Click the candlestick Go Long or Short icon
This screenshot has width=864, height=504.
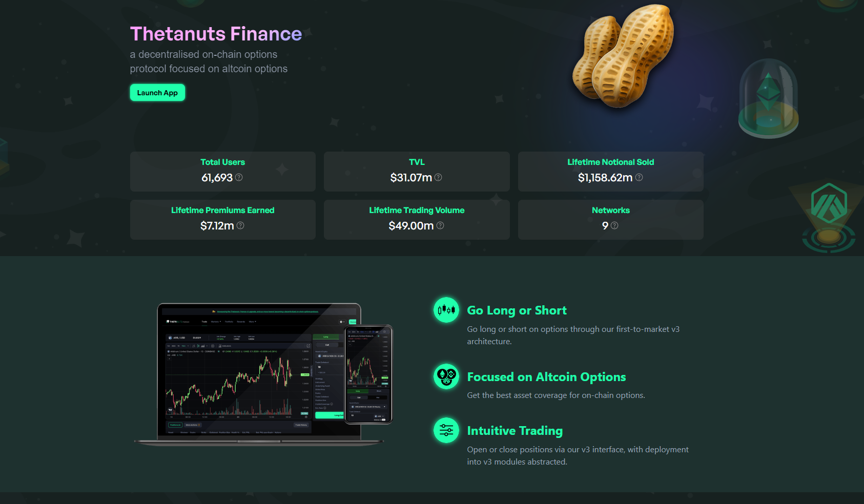(446, 310)
